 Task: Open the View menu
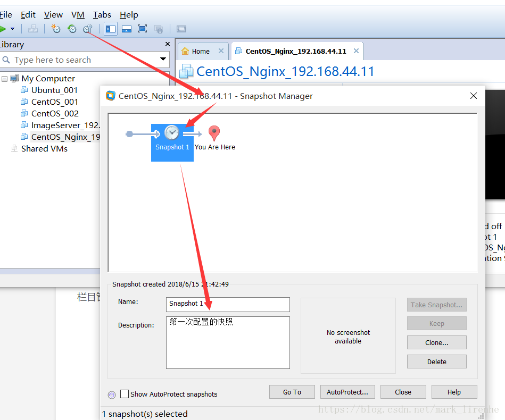(53, 15)
